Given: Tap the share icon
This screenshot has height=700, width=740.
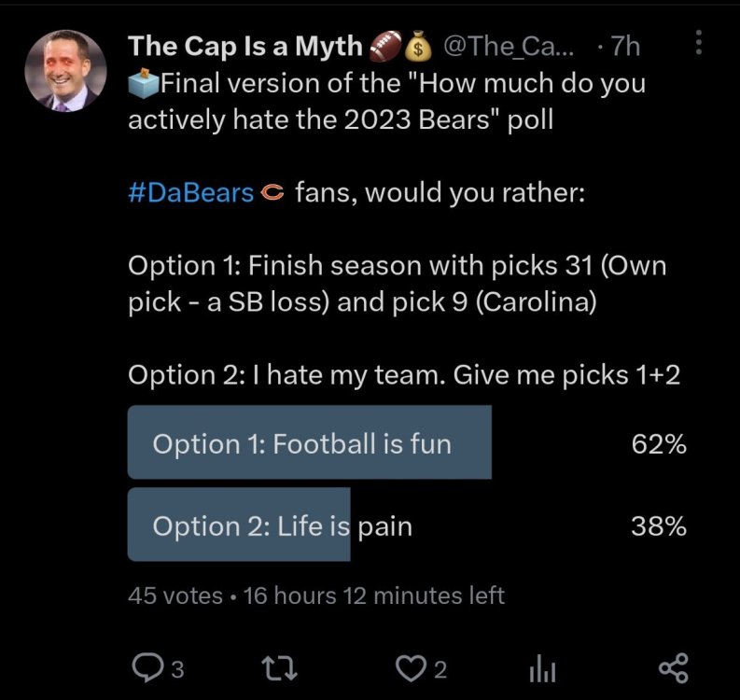Looking at the screenshot, I should click(673, 667).
